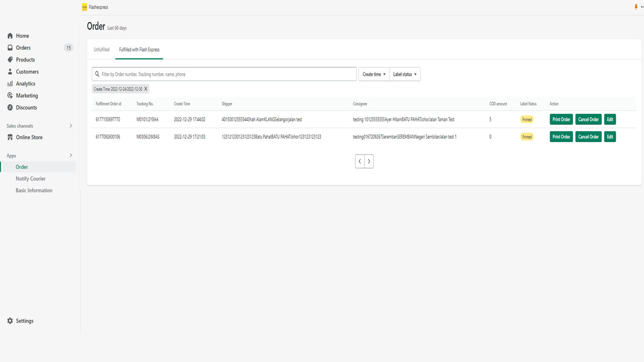Click Fulfilment Order id 6177150697770
This screenshot has width=644, height=362.
point(108,119)
